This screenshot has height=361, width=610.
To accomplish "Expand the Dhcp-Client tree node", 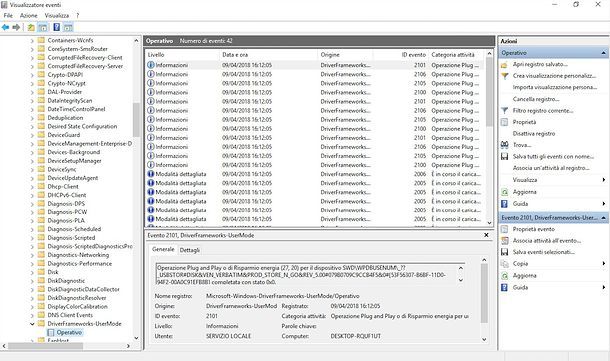I will [32, 187].
